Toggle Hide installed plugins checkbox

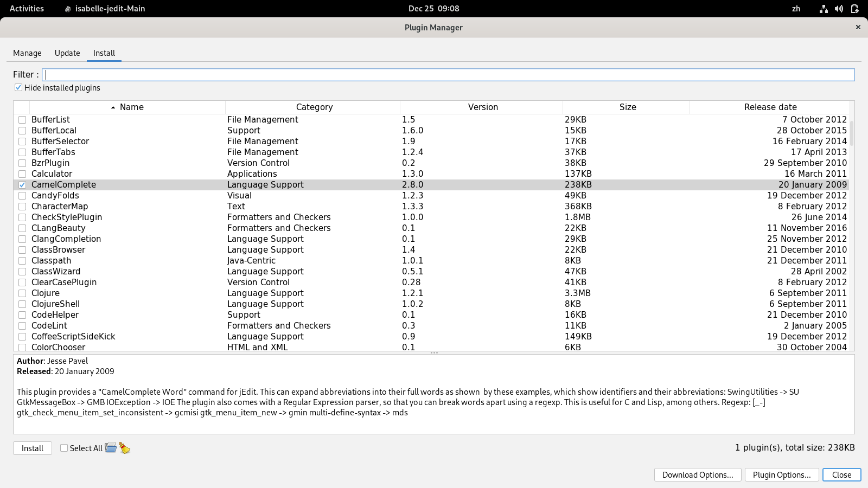click(18, 88)
